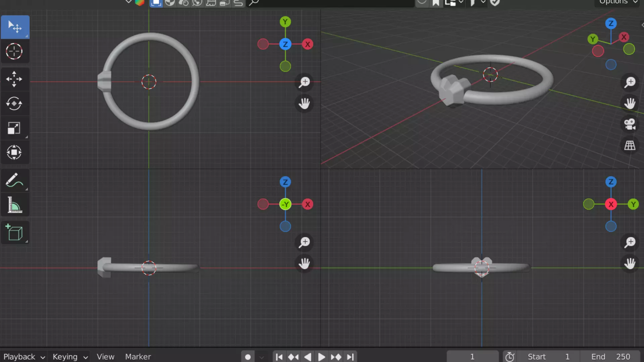
Task: Choose the Transform tool
Action: click(x=14, y=153)
